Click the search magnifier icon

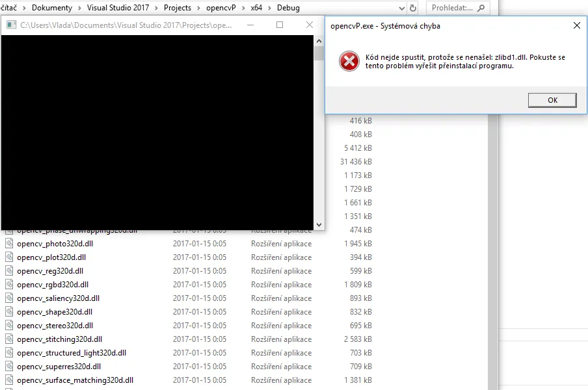click(x=481, y=8)
